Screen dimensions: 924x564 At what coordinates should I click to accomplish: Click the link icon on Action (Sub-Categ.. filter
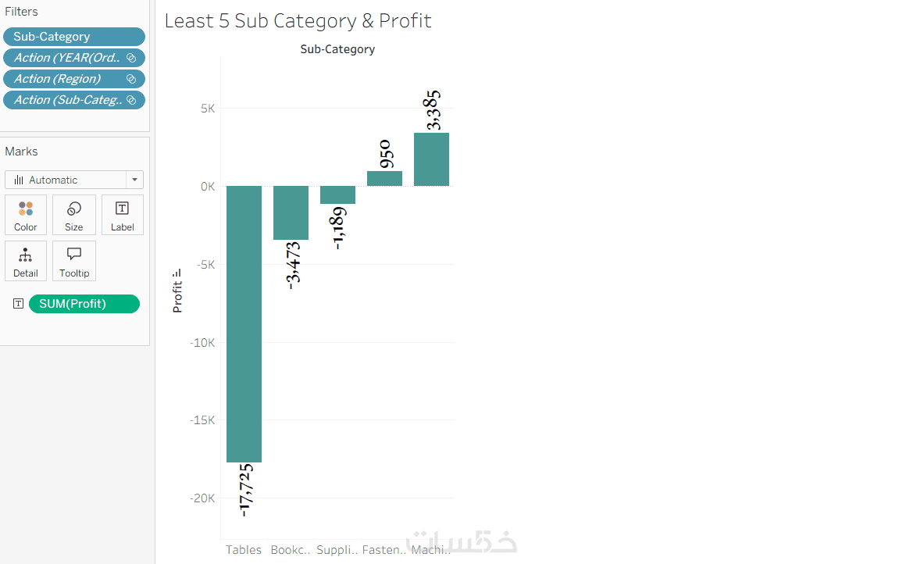pyautogui.click(x=131, y=100)
